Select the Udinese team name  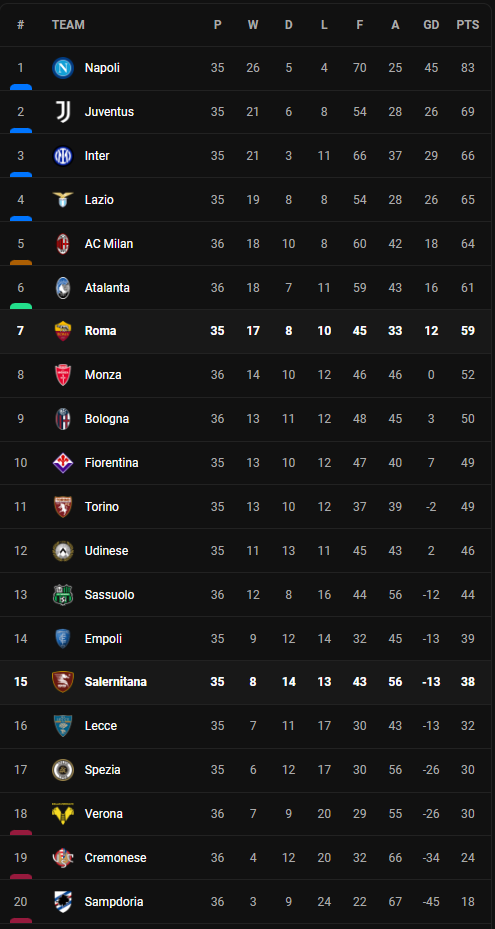(x=106, y=551)
